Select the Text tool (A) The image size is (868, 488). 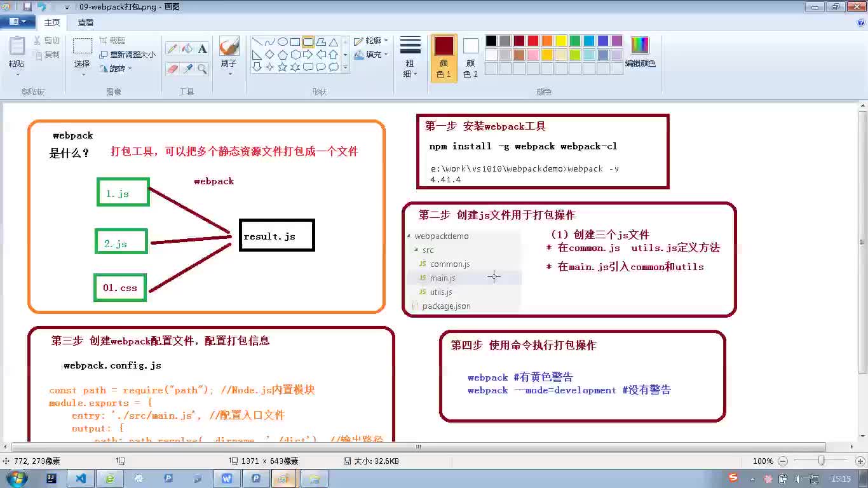[203, 49]
